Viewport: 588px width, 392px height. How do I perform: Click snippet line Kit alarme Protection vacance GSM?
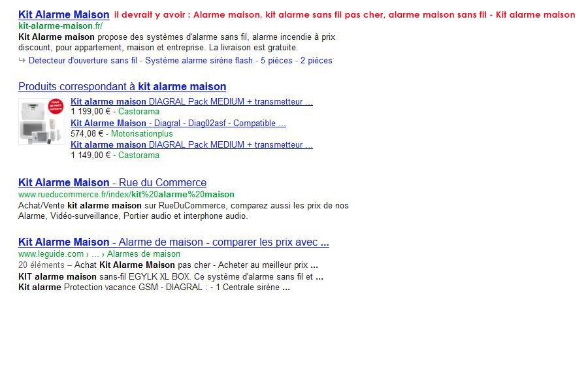coord(154,287)
